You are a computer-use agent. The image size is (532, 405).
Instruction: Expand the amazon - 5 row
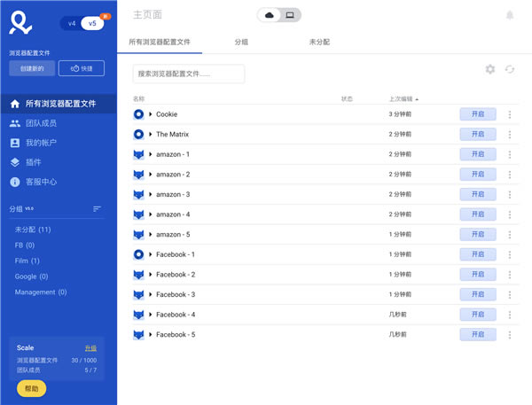151,234
